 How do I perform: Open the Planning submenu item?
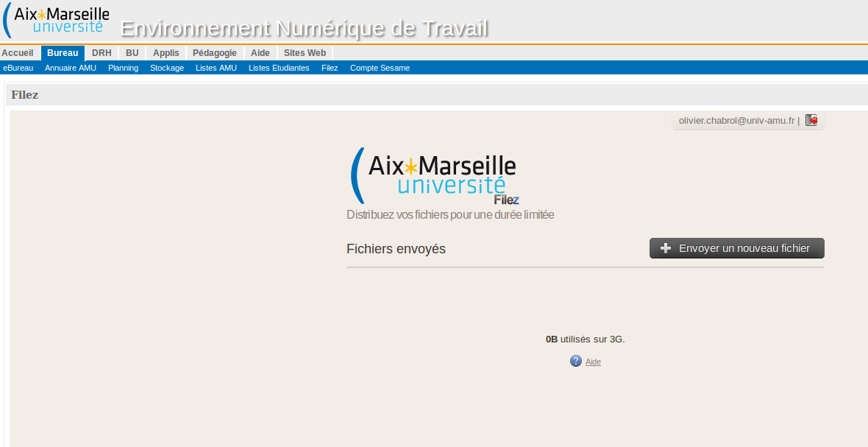123,68
